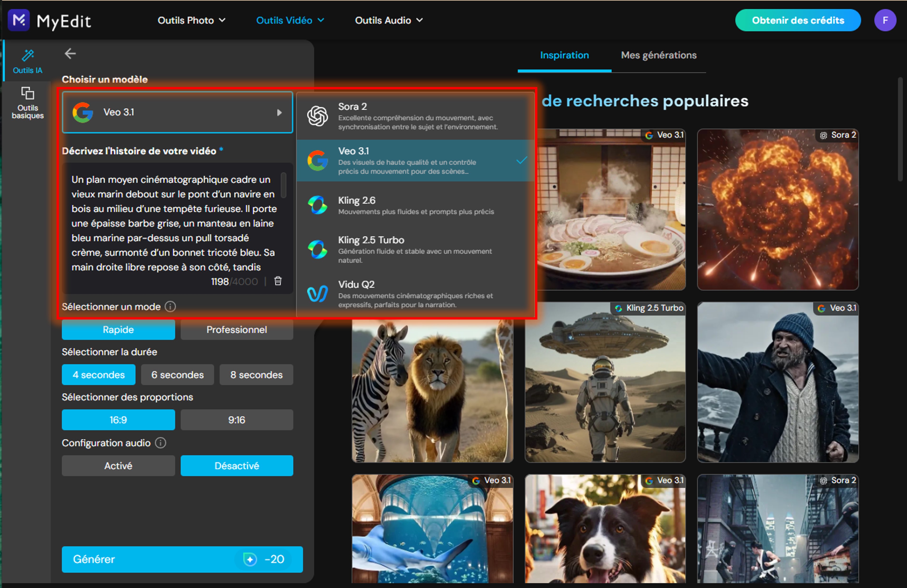Enable audio with the Activé option
The width and height of the screenshot is (907, 588).
pos(118,466)
